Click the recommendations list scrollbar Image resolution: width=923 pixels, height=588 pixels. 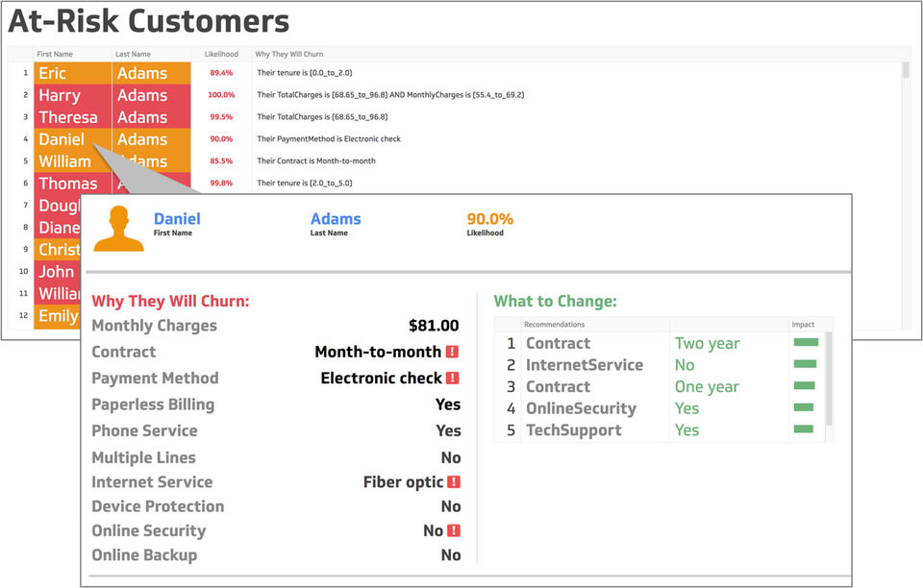click(x=829, y=379)
